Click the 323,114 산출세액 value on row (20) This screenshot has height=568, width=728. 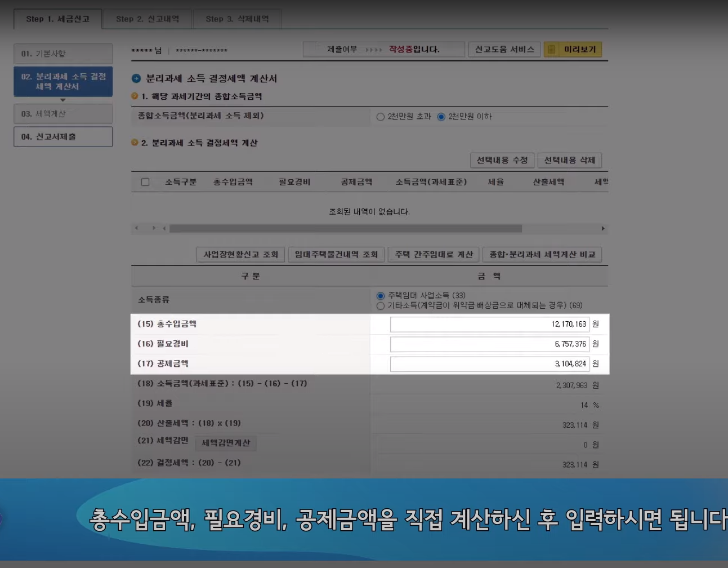(574, 425)
